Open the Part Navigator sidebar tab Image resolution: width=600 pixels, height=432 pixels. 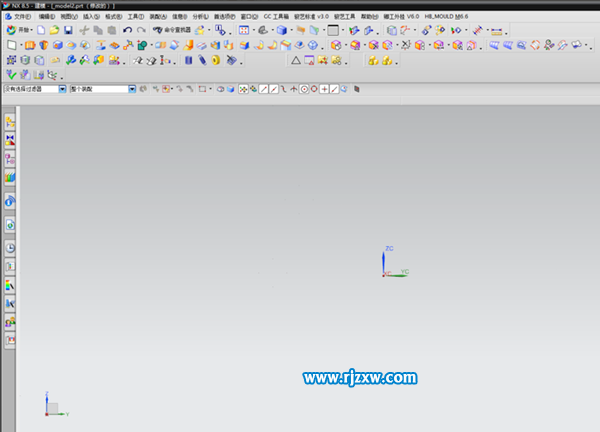coord(10,159)
